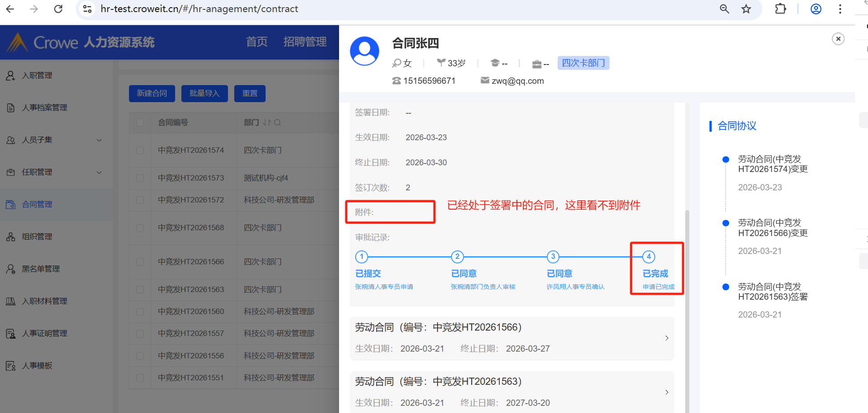Open contract 中竞发HT20261574 in the table
This screenshot has width=868, height=413.
(x=191, y=151)
